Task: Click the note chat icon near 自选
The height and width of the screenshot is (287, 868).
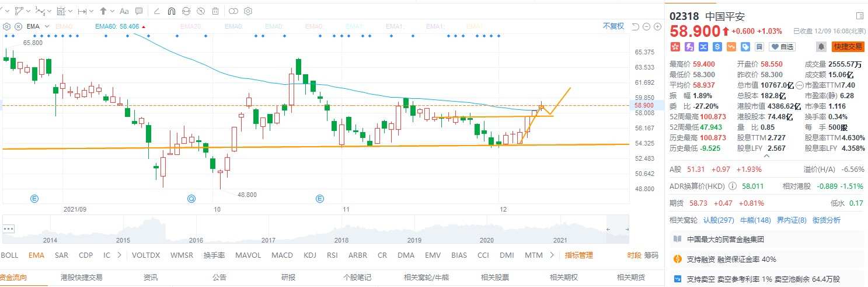Action: 760,46
